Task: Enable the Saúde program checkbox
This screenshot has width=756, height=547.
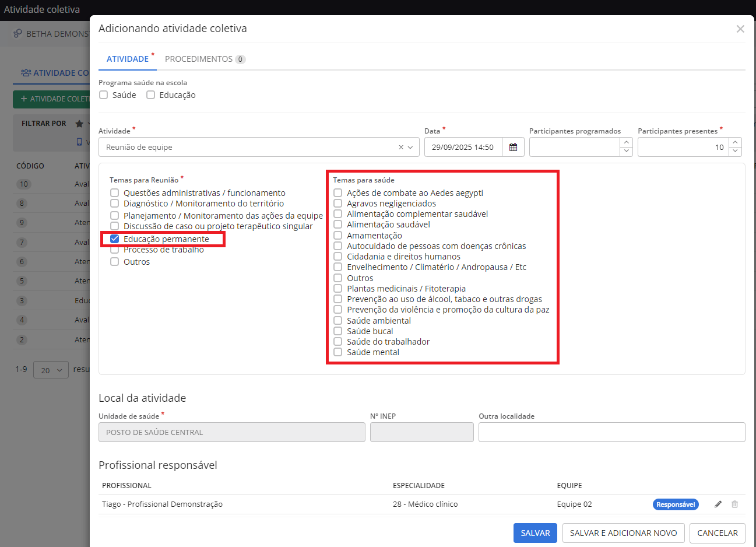Action: pos(104,95)
